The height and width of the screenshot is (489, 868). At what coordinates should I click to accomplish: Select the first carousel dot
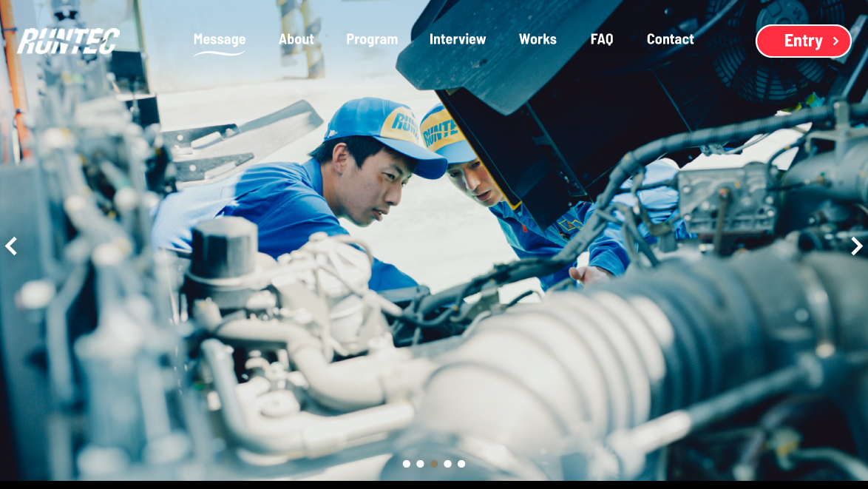tap(407, 464)
